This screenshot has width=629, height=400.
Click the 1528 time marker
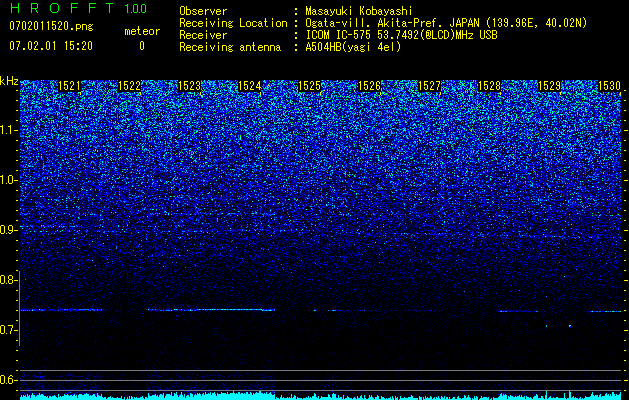[x=489, y=86]
